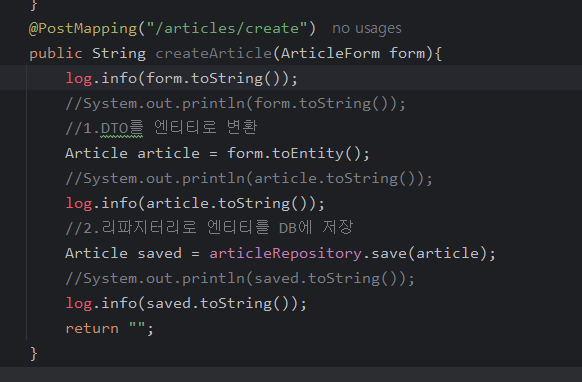Viewport: 582px width, 382px height.
Task: Click the createArticle method name
Action: (x=214, y=53)
